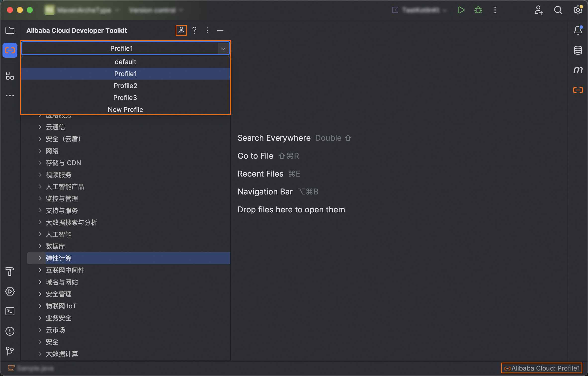Select Profile2 from the profile list
This screenshot has height=376, width=588.
tap(125, 86)
